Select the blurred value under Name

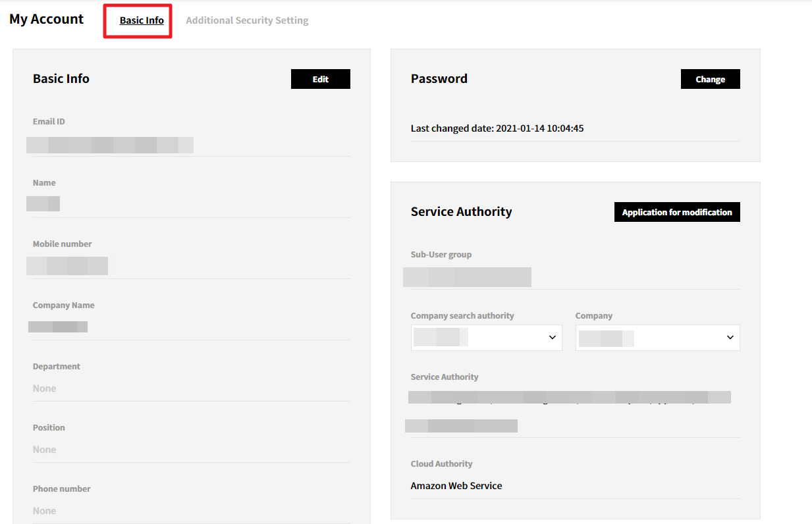[x=43, y=203]
